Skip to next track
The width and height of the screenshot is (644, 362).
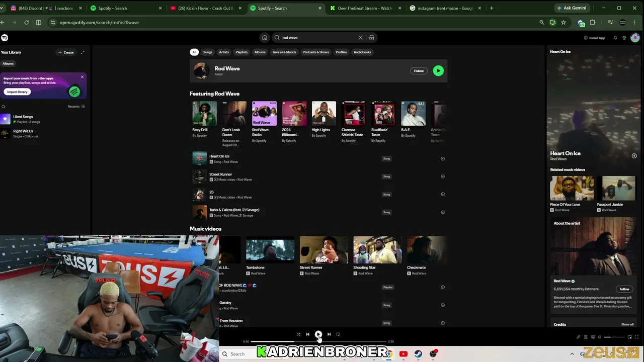[329, 334]
